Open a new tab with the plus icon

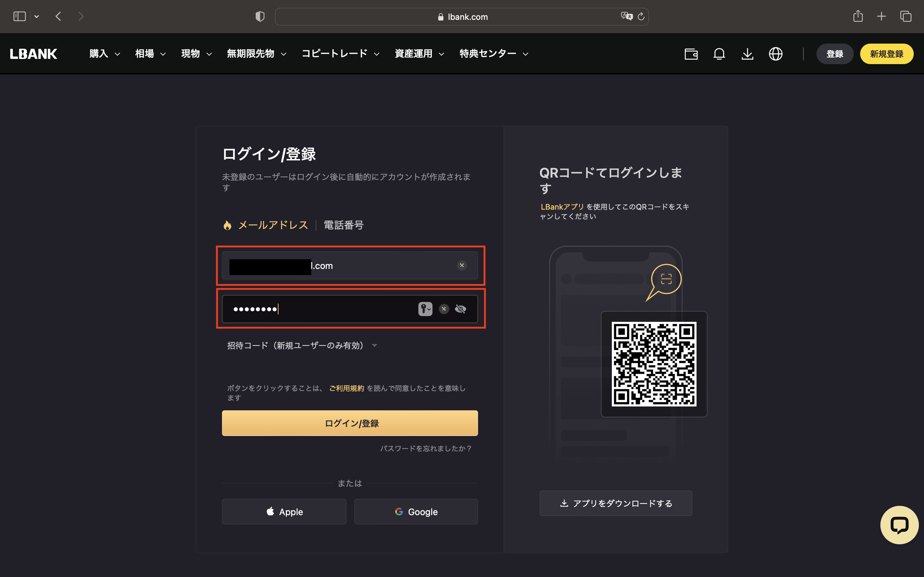[x=882, y=16]
